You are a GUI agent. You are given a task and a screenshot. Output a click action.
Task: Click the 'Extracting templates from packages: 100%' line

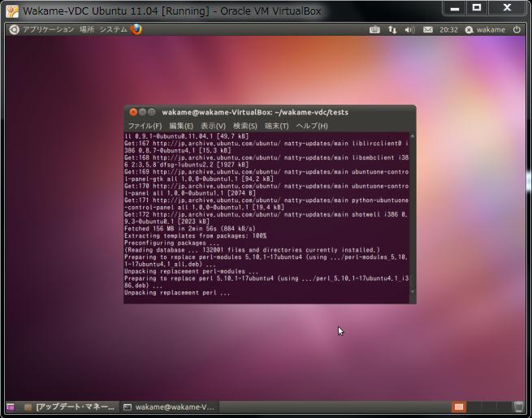196,235
